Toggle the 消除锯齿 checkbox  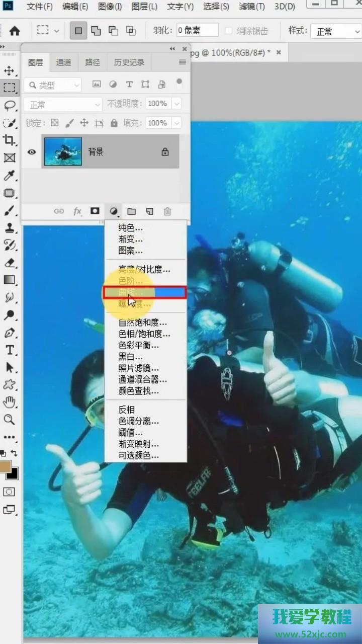pos(229,31)
